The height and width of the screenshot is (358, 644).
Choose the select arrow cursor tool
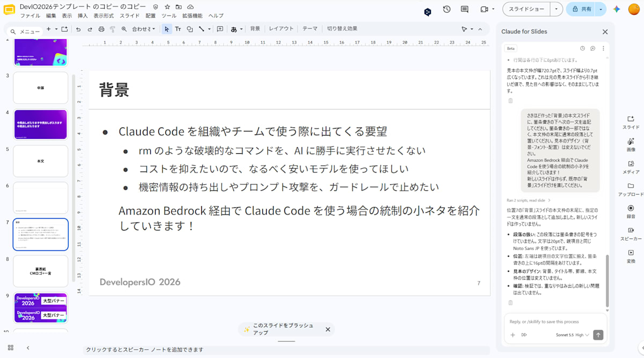tap(166, 29)
